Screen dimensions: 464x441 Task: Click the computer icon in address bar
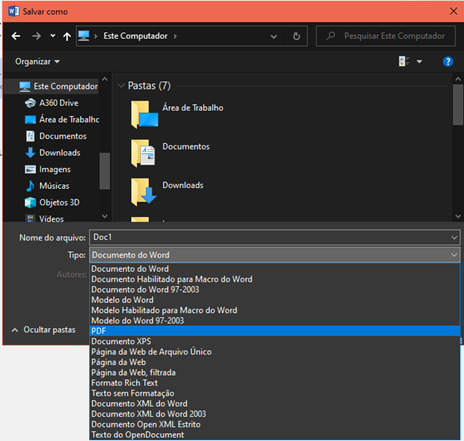pyautogui.click(x=83, y=36)
